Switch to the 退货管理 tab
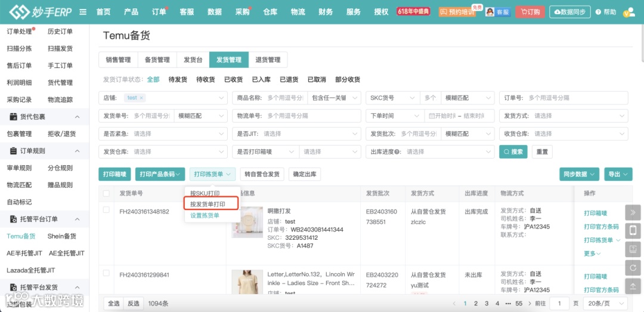 coord(268,60)
